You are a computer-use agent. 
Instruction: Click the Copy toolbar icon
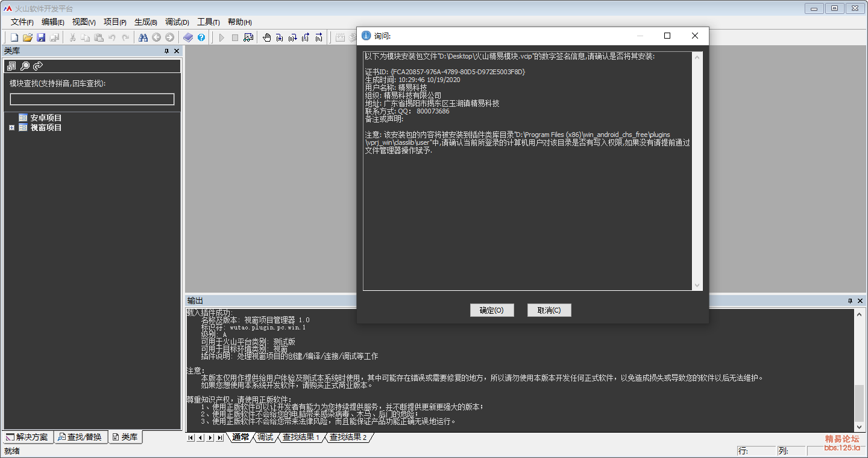point(86,37)
